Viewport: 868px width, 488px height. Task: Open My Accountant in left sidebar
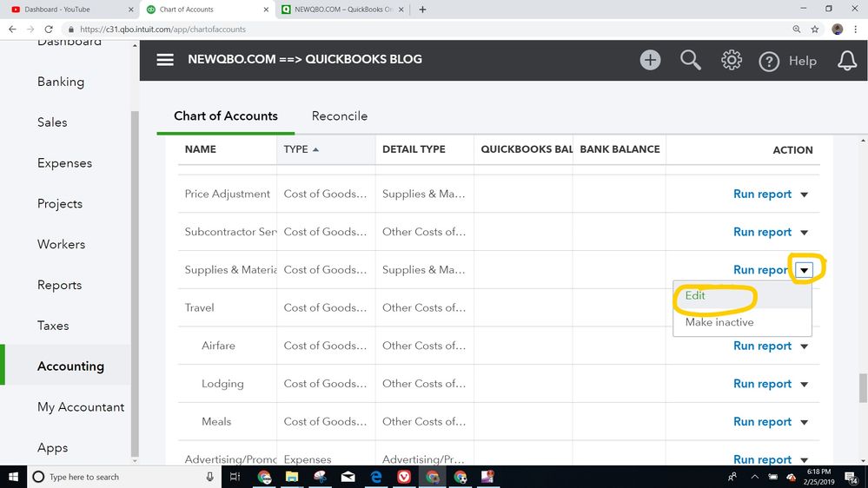click(81, 406)
